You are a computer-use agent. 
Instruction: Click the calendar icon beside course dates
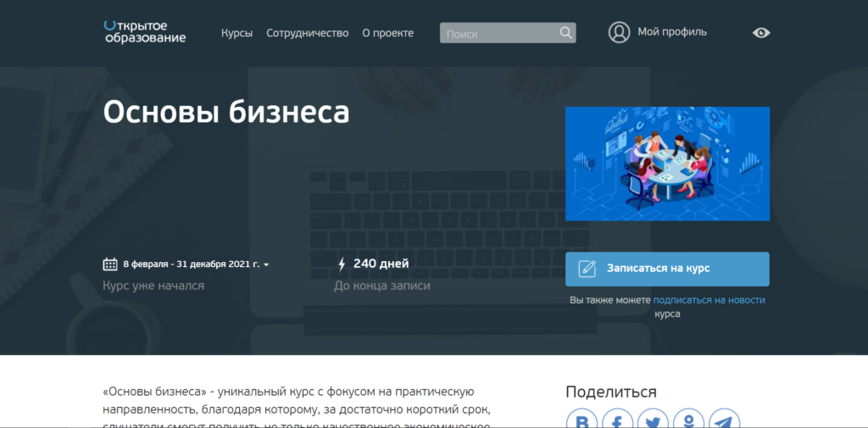[x=110, y=264]
